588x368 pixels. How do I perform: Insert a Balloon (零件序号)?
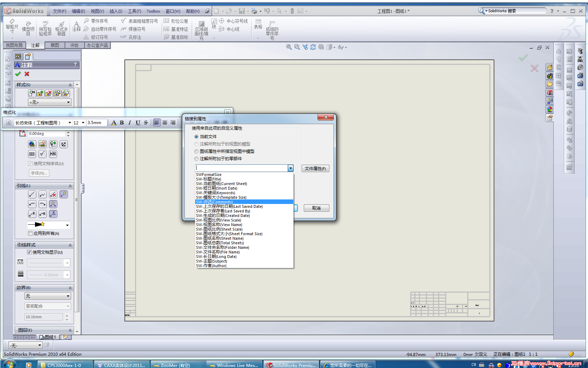tap(96, 21)
